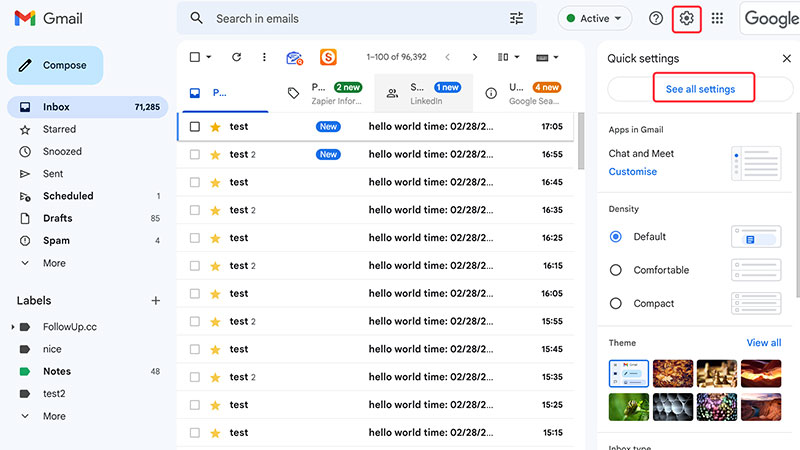Viewport: 800px width, 450px height.
Task: Click the search magnifier icon
Action: [x=196, y=18]
